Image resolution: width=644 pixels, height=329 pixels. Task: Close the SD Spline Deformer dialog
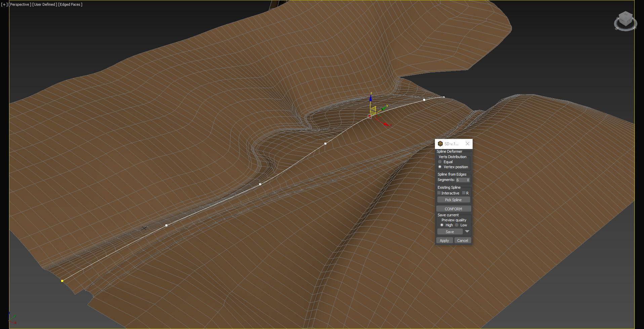(x=467, y=144)
